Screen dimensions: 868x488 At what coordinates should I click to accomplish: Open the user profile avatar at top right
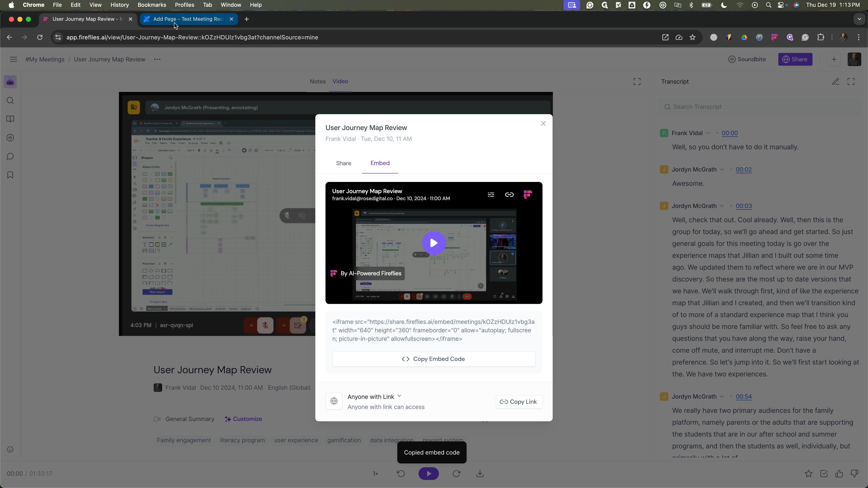pos(854,59)
